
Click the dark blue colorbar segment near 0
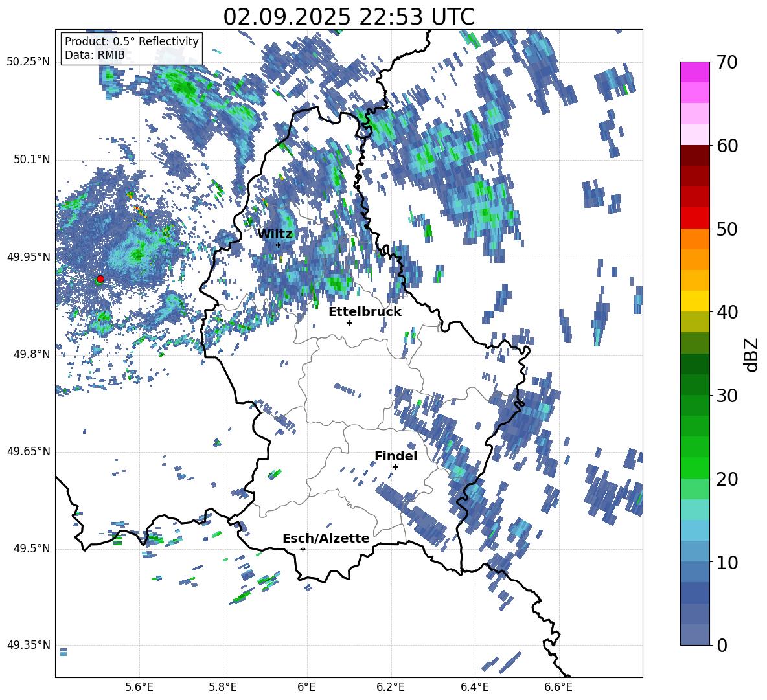[x=695, y=635]
